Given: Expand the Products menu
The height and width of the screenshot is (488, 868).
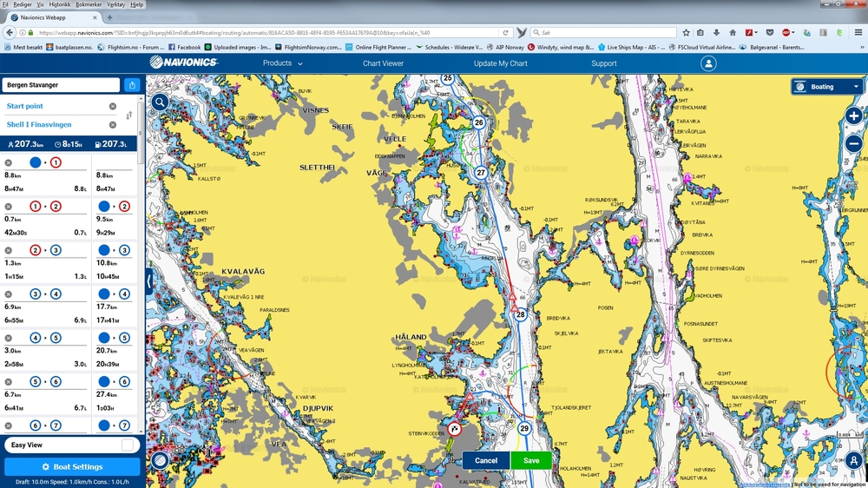Looking at the screenshot, I should pos(282,63).
